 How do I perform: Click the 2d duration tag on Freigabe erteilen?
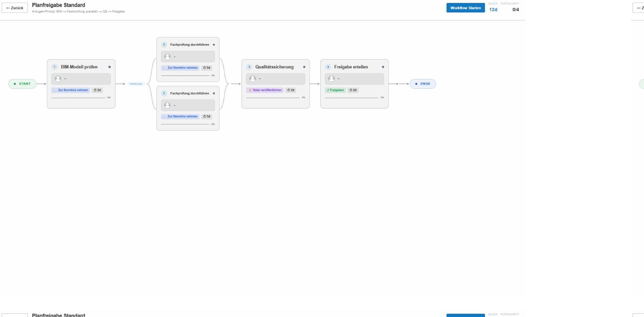pos(353,90)
